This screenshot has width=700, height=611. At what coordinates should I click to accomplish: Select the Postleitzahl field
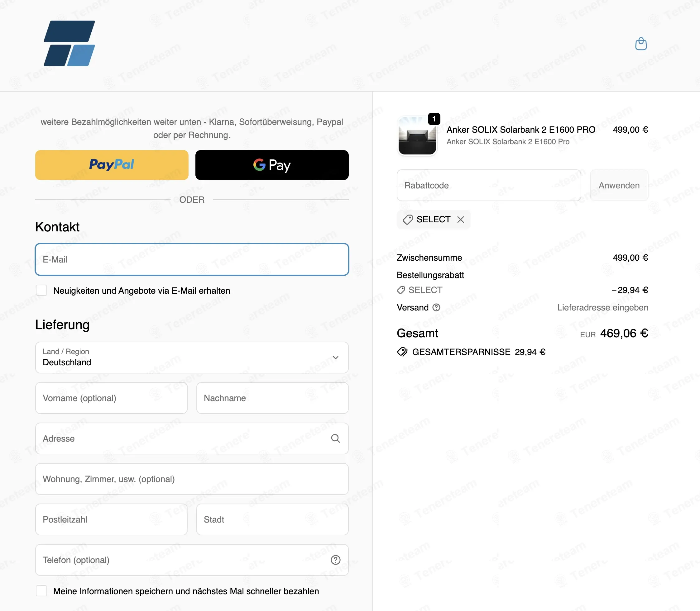[111, 520]
